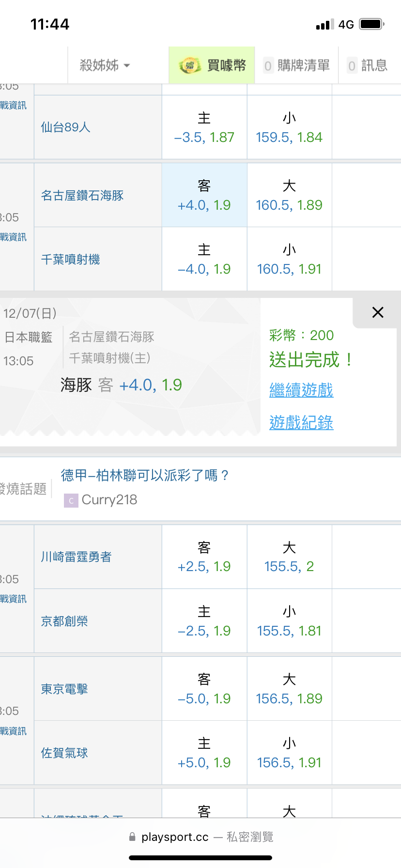Screen dimensions: 401x868
Task: Open the 遊戲紀錄 link
Action: 301,423
